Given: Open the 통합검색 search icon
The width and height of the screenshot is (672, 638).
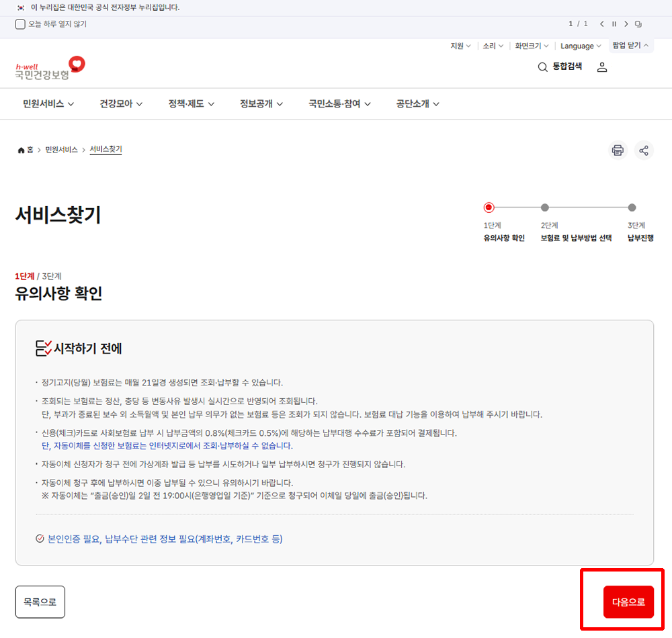Looking at the screenshot, I should point(542,67).
